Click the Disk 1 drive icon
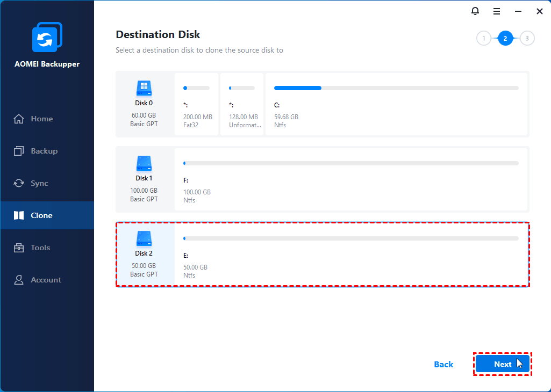The width and height of the screenshot is (551, 392). 144,163
